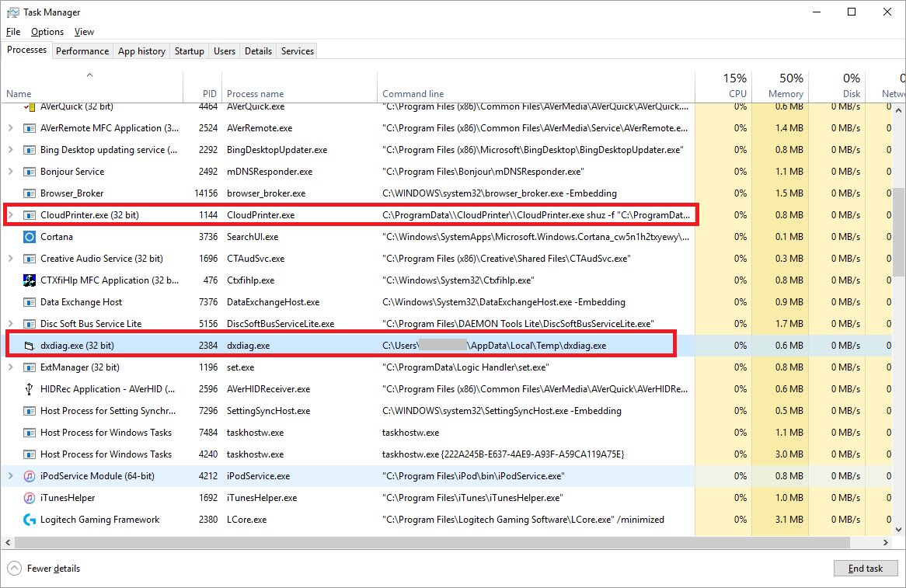Switch to the Startup tab
Screen dimensions: 906x588
coord(190,50)
